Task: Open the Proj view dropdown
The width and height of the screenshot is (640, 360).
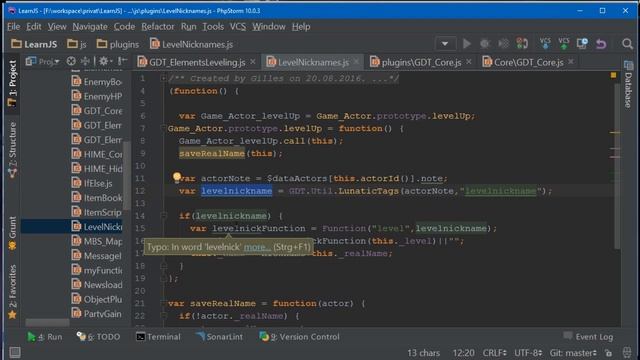Action: pyautogui.click(x=42, y=62)
